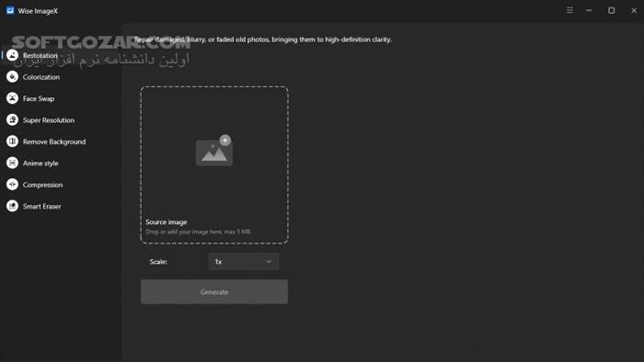
Task: Click the Wise ImageX app logo
Action: point(10,11)
